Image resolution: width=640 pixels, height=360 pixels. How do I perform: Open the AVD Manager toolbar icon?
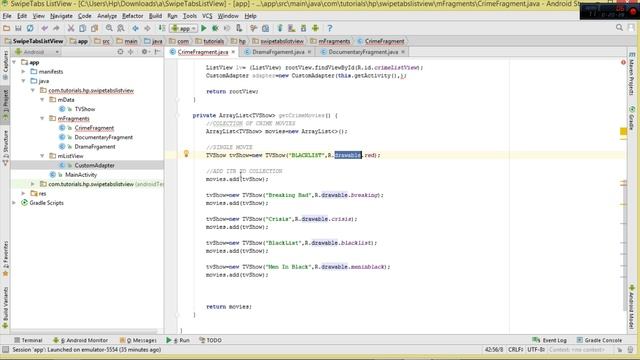click(291, 28)
